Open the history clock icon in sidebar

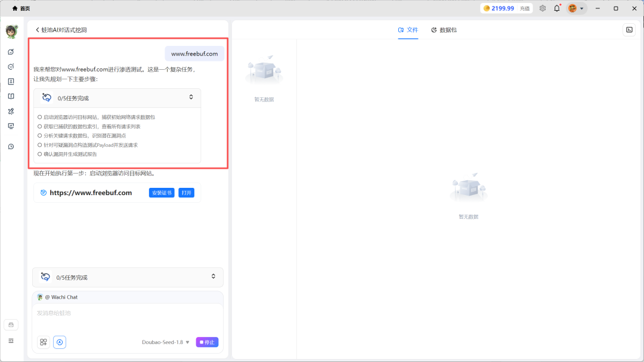[x=11, y=146]
